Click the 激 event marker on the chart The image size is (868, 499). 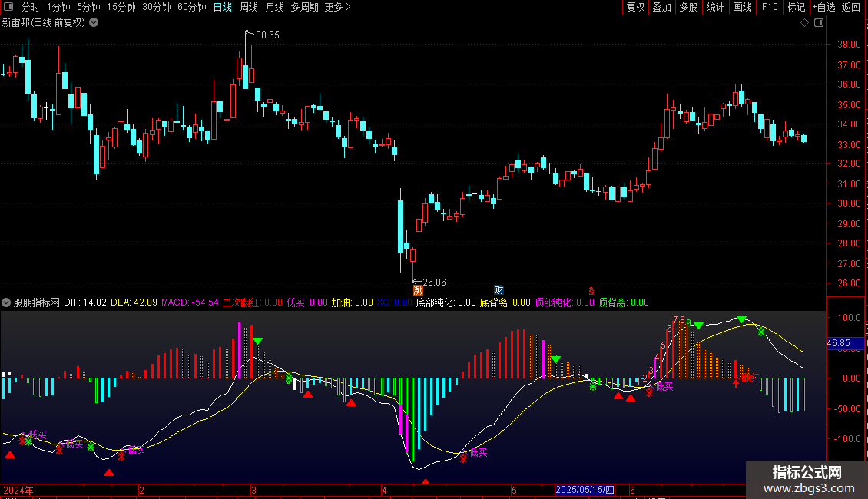point(418,290)
